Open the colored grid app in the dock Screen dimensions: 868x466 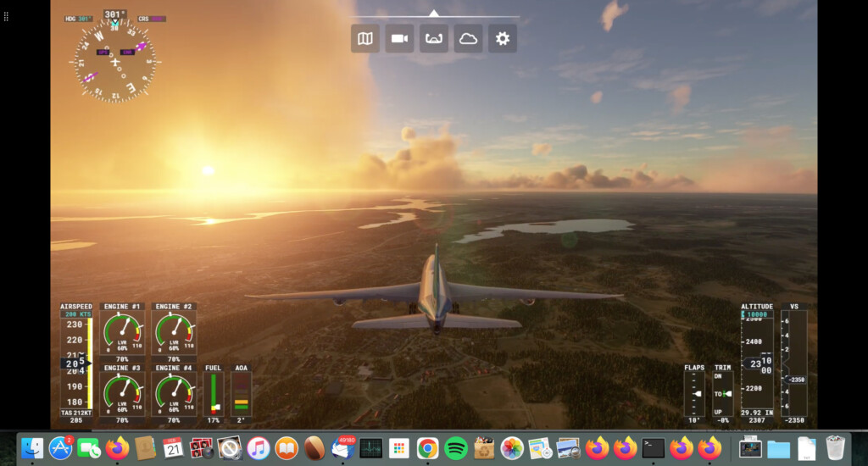tap(399, 447)
